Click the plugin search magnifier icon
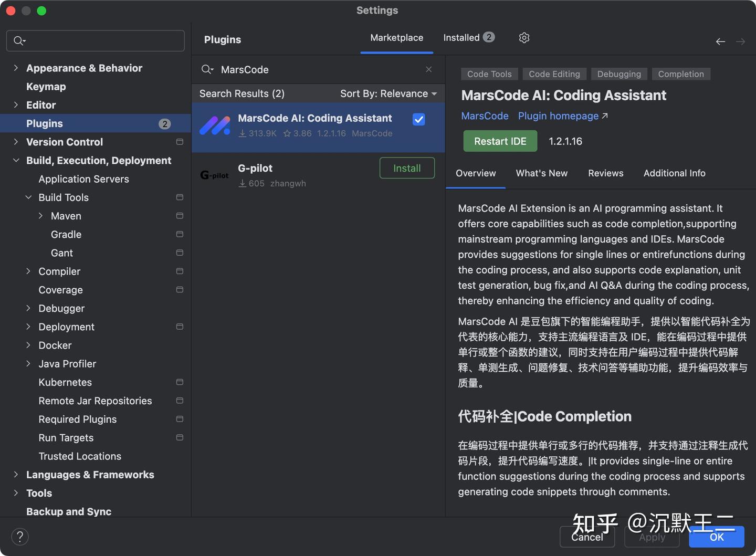Image resolution: width=756 pixels, height=556 pixels. pos(207,69)
